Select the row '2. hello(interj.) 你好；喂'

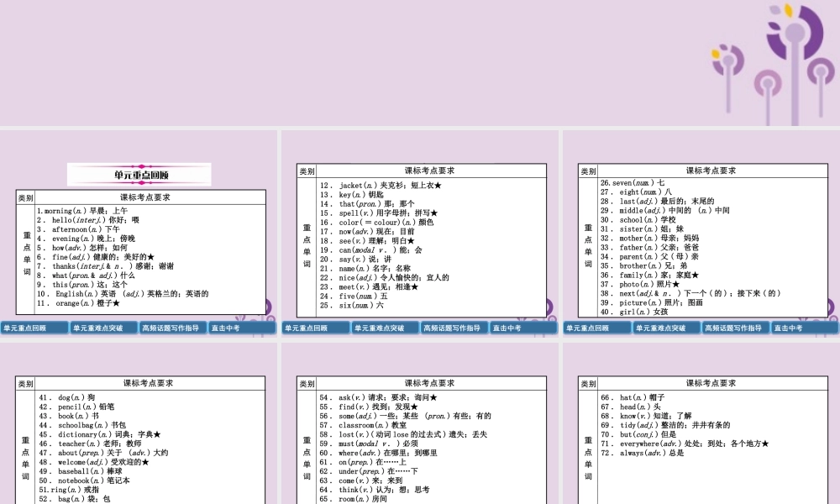pyautogui.click(x=88, y=220)
